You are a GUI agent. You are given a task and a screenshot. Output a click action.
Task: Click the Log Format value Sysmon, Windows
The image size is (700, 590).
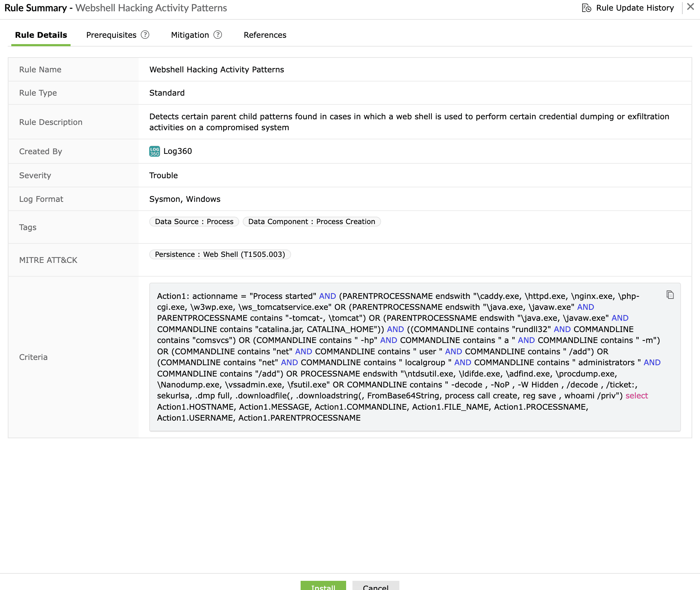tap(185, 199)
